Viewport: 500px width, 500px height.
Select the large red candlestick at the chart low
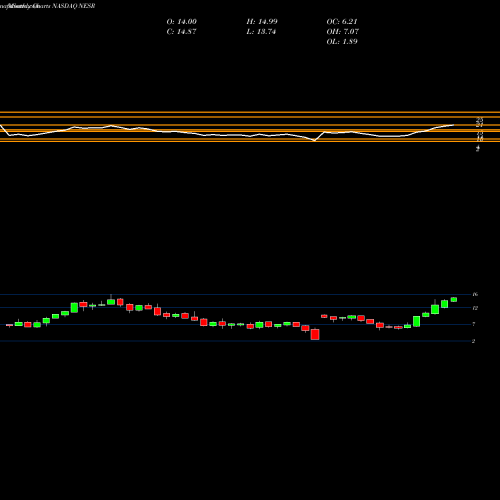[x=315, y=334]
